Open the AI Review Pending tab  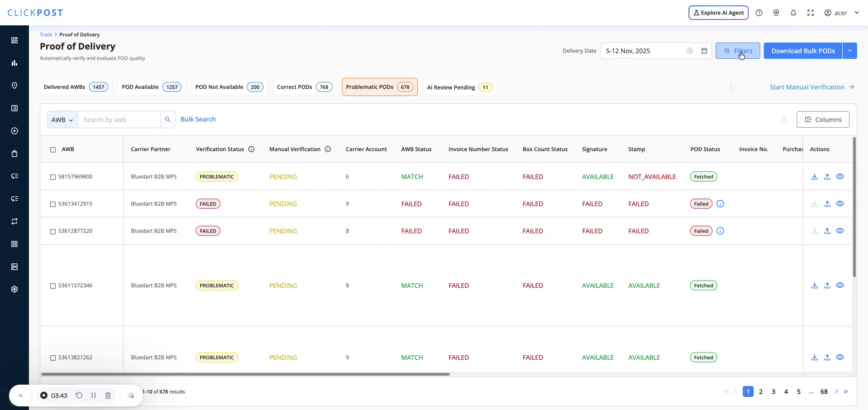[459, 87]
